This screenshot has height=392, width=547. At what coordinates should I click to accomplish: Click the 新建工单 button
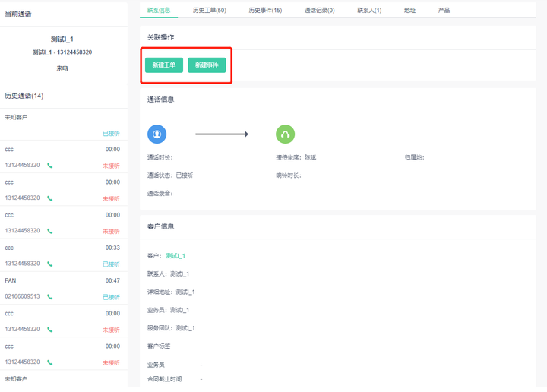[164, 65]
